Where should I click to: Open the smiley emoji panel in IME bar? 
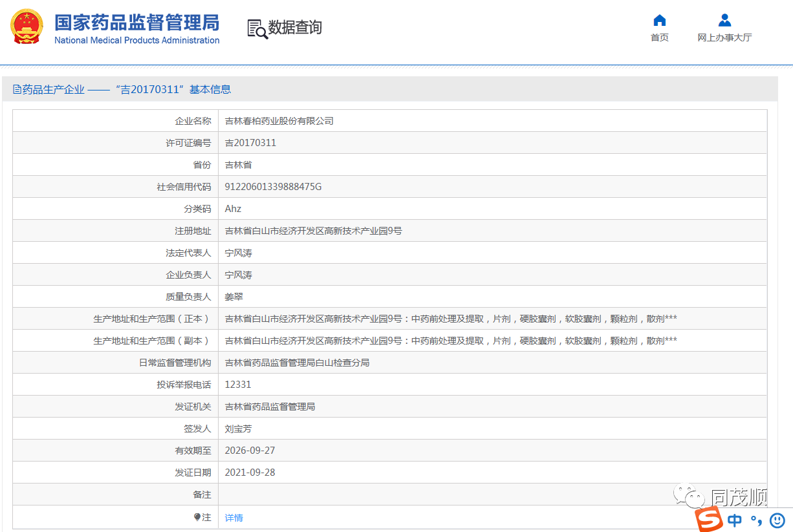click(x=777, y=520)
